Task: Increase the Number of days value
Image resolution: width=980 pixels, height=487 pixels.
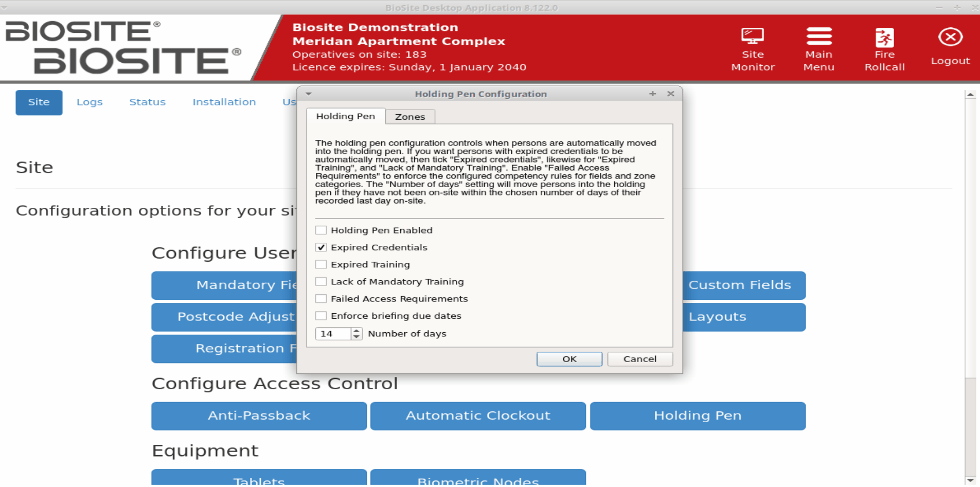Action: [x=357, y=331]
